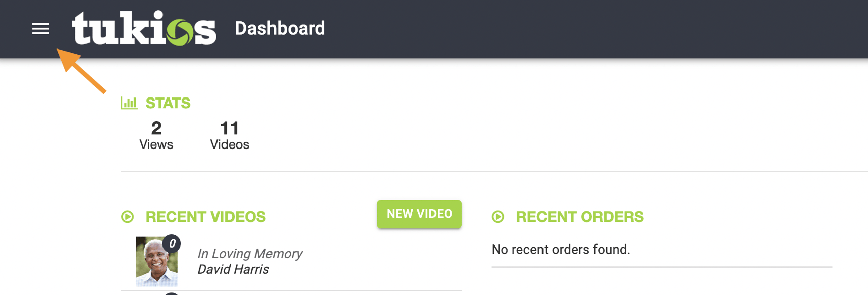Click the Tukios logo
Image resolution: width=868 pixels, height=295 pixels.
pos(144,28)
